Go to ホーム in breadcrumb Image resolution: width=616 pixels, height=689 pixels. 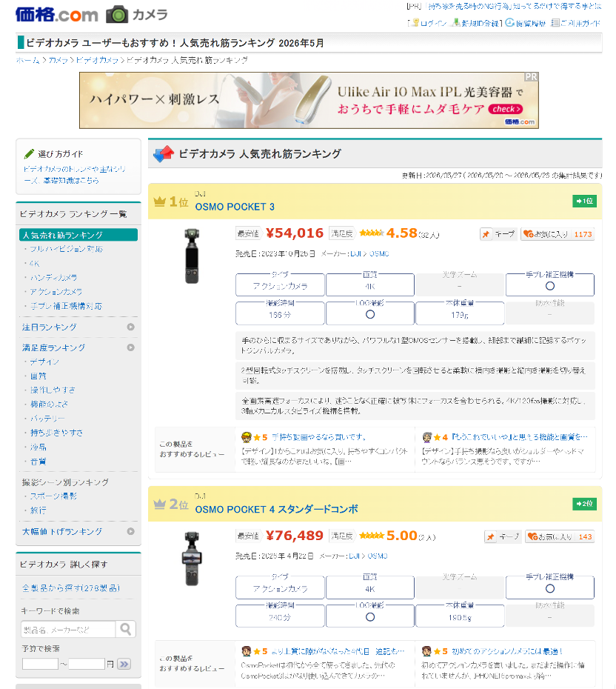tap(27, 60)
